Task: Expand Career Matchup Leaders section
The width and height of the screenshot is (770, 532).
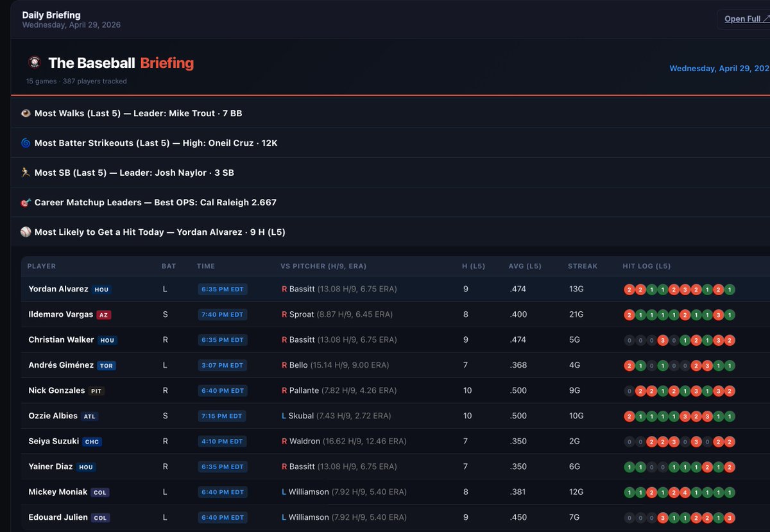Action: [x=390, y=202]
